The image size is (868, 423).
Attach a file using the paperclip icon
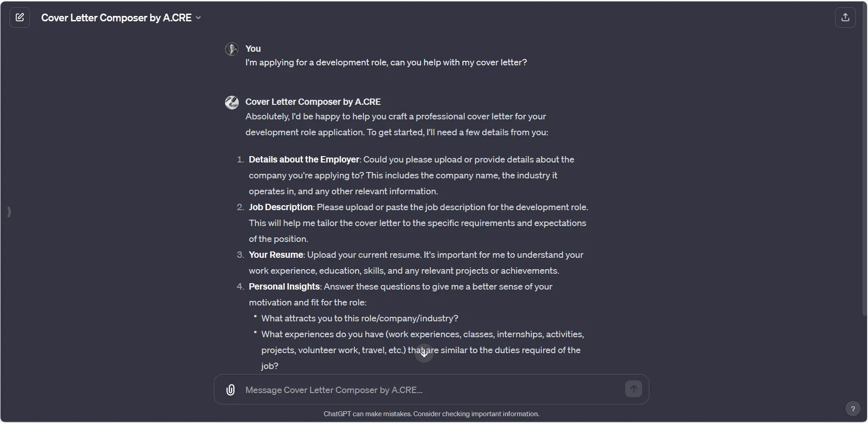pyautogui.click(x=230, y=389)
